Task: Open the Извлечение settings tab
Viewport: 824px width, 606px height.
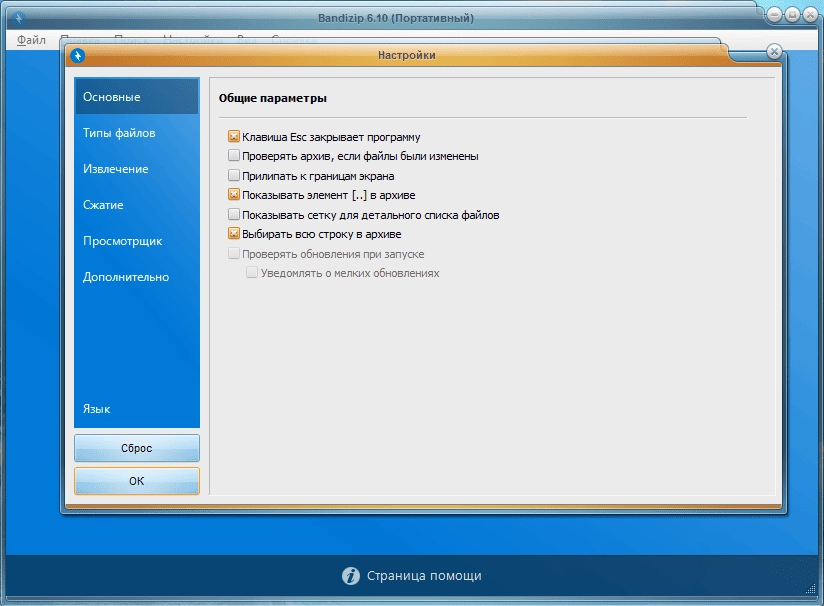Action: click(137, 169)
